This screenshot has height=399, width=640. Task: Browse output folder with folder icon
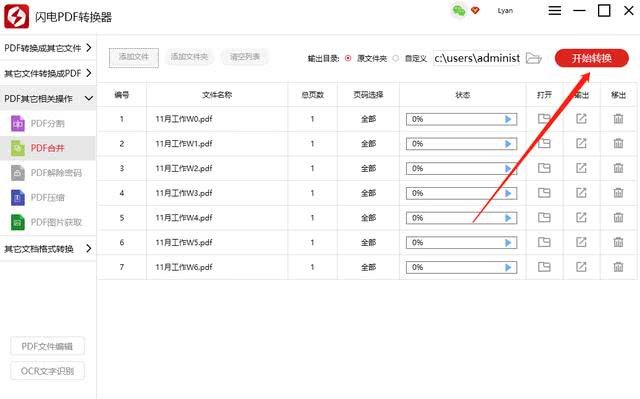coord(533,58)
